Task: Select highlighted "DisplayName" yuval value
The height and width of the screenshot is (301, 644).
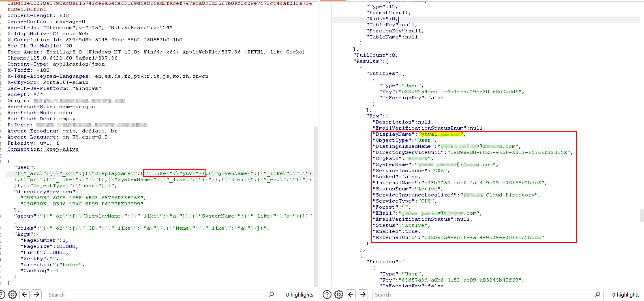Action: [x=441, y=134]
